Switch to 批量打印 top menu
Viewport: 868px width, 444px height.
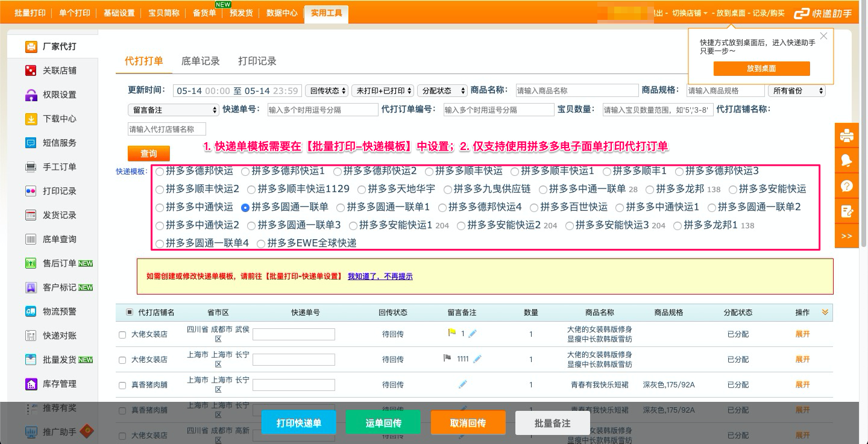(30, 13)
